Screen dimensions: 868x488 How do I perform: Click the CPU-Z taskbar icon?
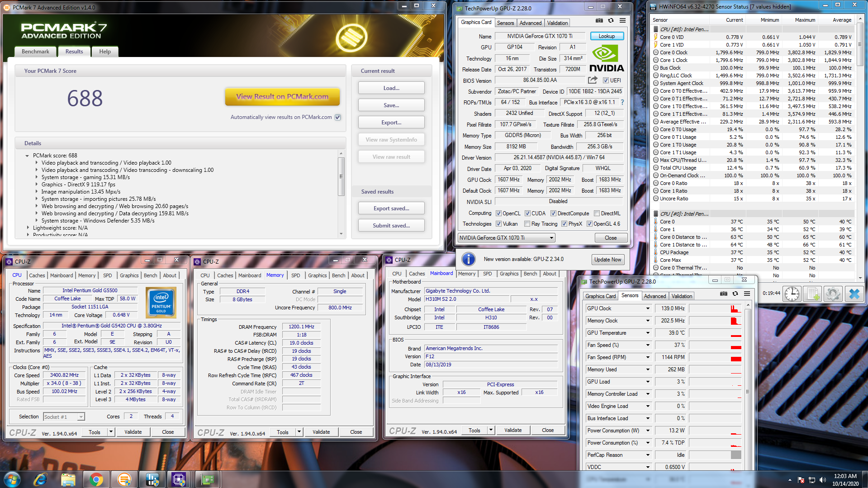point(179,479)
